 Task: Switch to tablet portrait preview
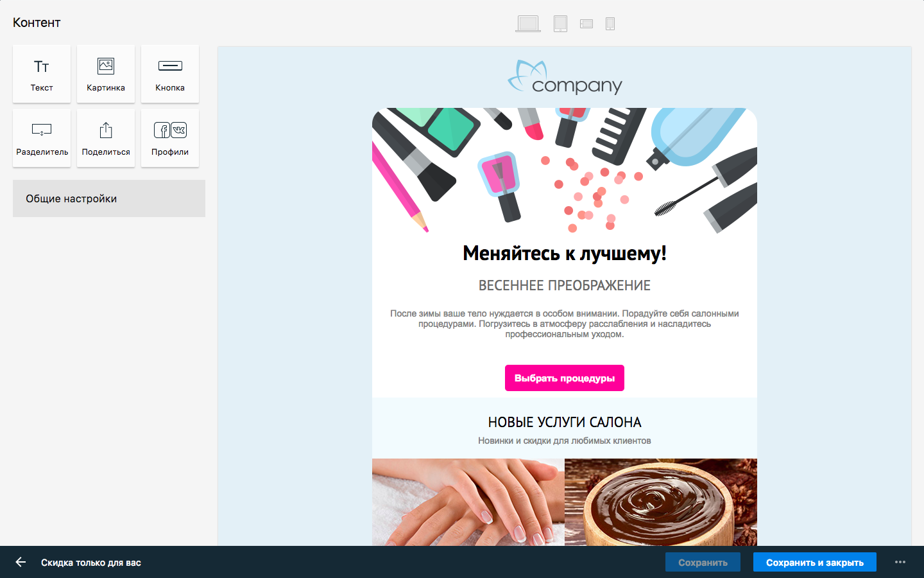[x=560, y=24]
